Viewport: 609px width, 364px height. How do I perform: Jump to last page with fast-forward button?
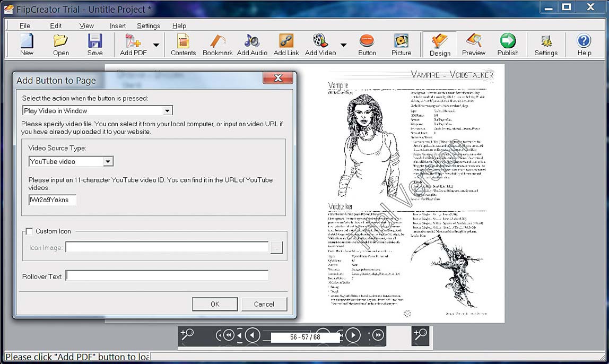click(378, 335)
